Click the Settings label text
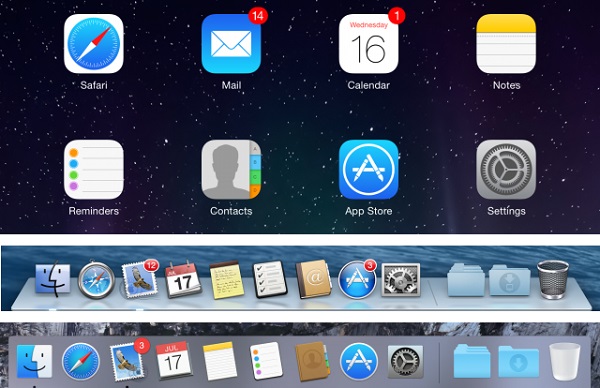The image size is (600, 388). click(506, 211)
